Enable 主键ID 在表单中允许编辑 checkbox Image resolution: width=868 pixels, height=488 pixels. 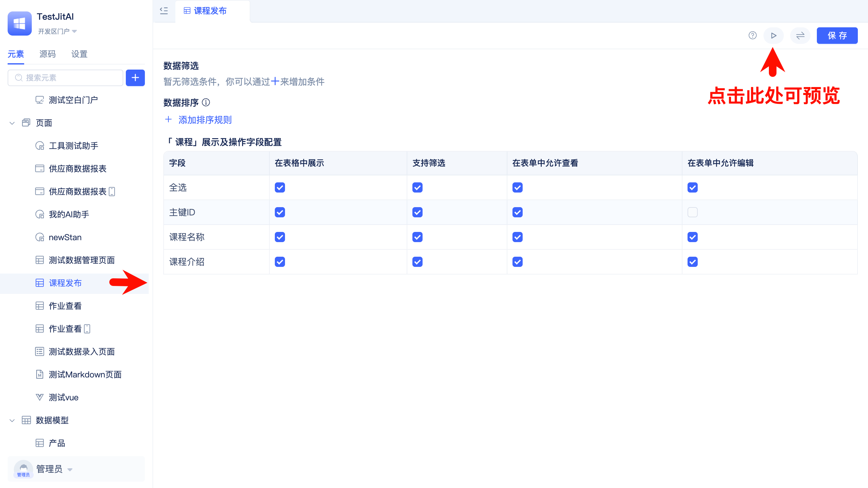point(692,212)
